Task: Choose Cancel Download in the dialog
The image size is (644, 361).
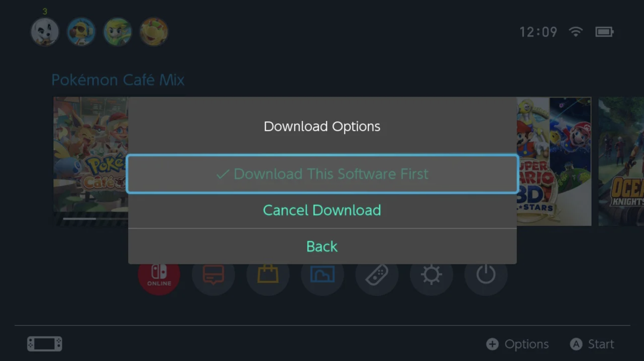Action: click(x=322, y=210)
